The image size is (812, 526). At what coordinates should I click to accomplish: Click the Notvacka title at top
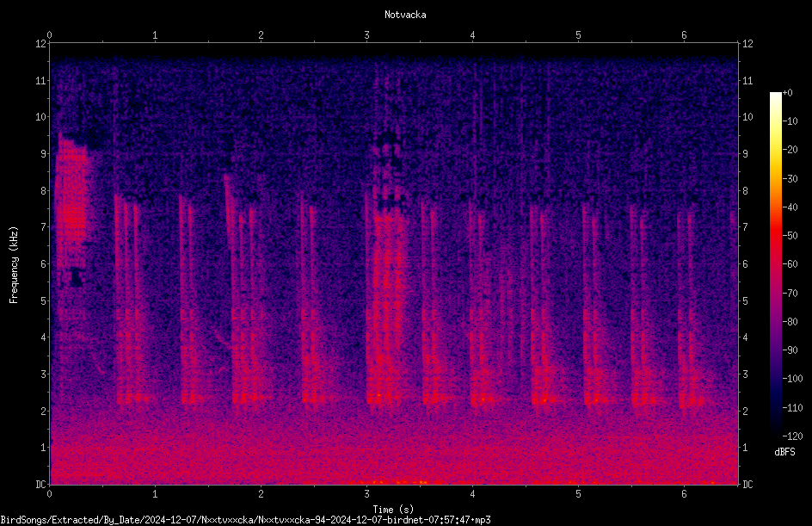[405, 15]
